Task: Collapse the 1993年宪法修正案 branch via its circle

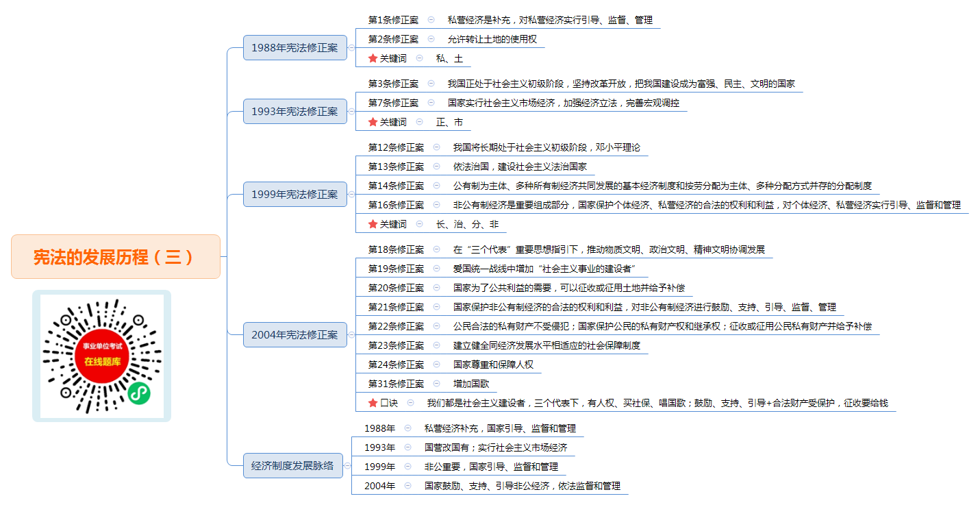Action: click(351, 111)
